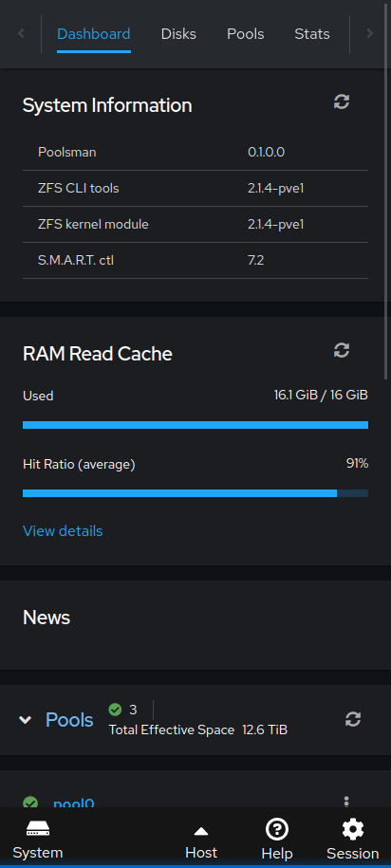The width and height of the screenshot is (391, 868).
Task: Open the Stats tab
Action: coord(312,34)
